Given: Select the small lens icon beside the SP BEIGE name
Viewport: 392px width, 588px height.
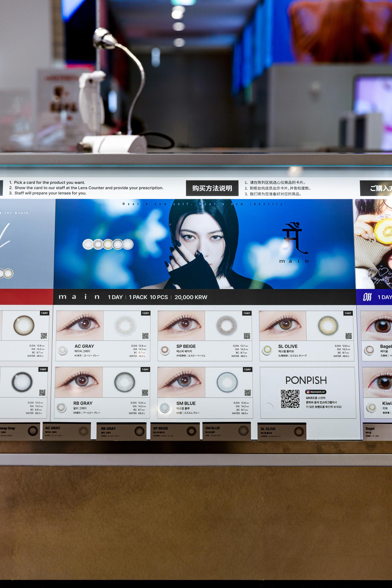Looking at the screenshot, I should (x=165, y=350).
